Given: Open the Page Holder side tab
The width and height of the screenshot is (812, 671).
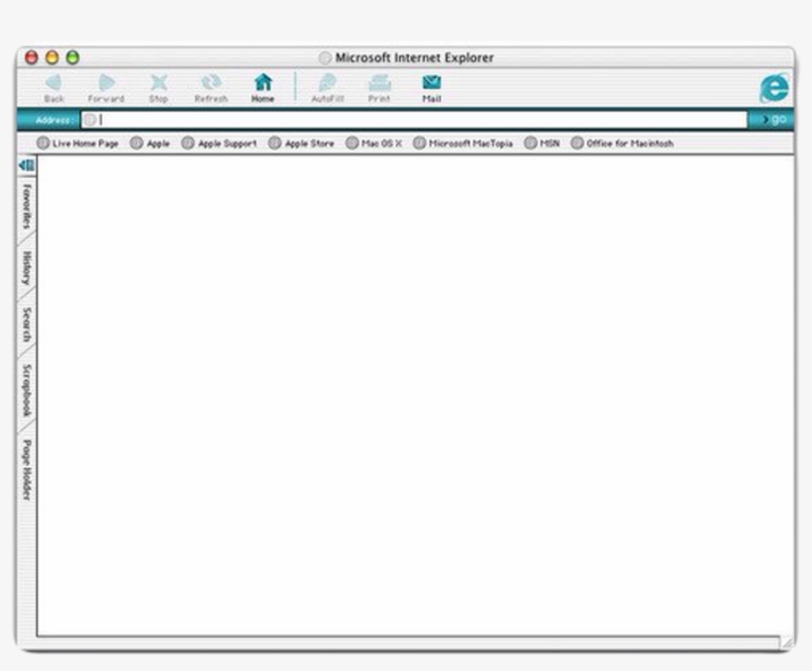Looking at the screenshot, I should pyautogui.click(x=27, y=470).
